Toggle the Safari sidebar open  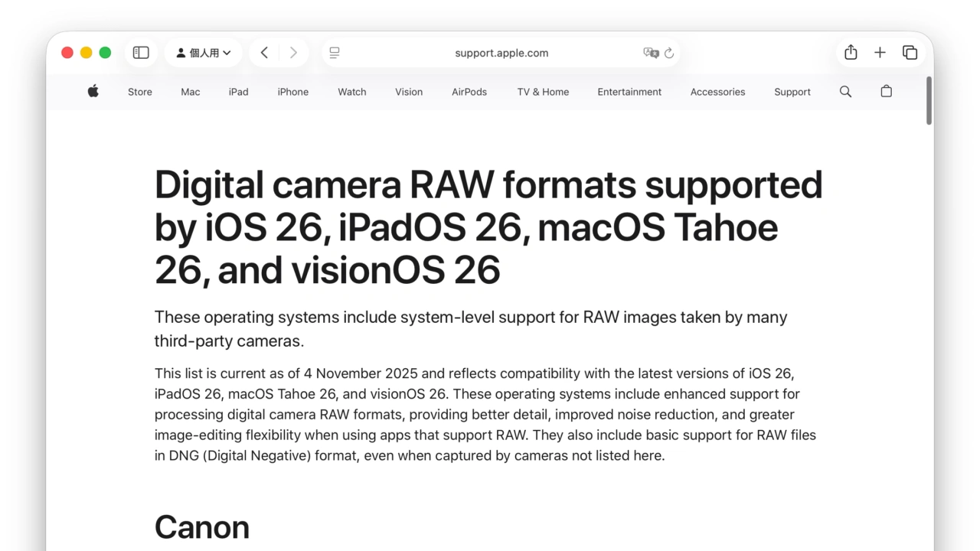coord(141,52)
